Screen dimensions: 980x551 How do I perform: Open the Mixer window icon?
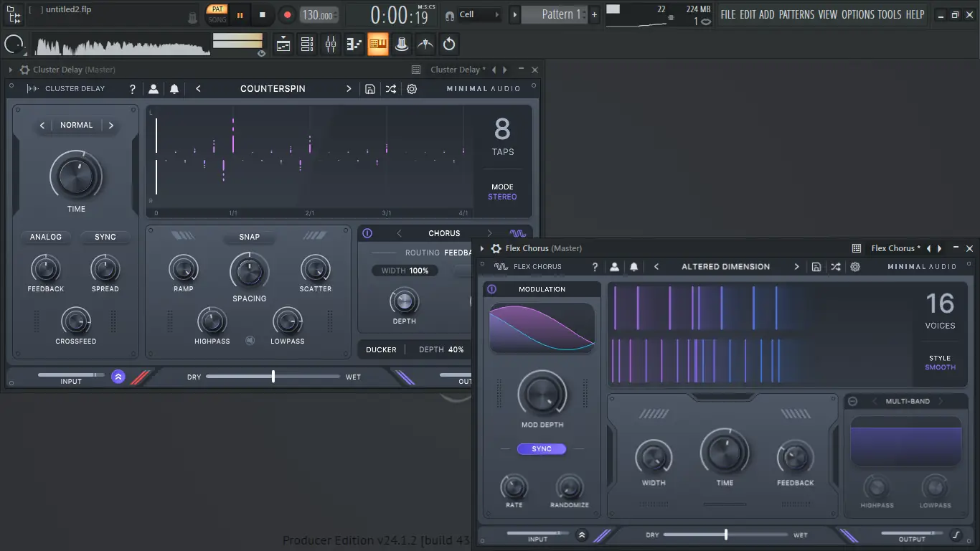pyautogui.click(x=331, y=44)
